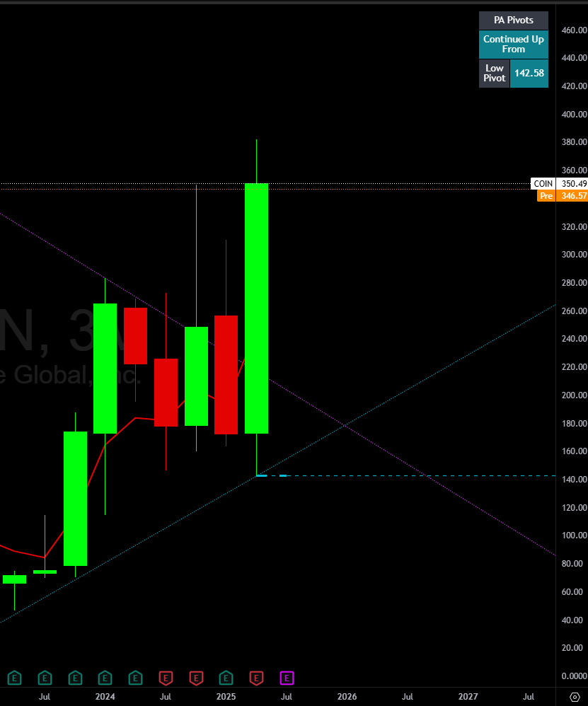Screen dimensions: 588x706
Task: Click the magenta upcoming earnings E marker
Action: (x=287, y=678)
